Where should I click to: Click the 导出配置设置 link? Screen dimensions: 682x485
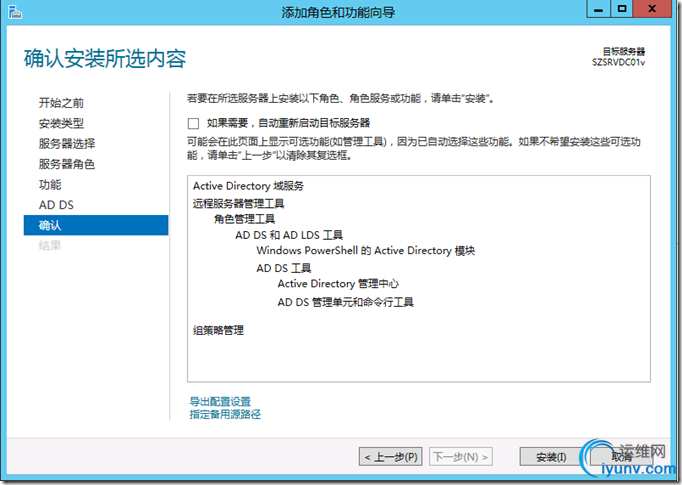tap(220, 401)
